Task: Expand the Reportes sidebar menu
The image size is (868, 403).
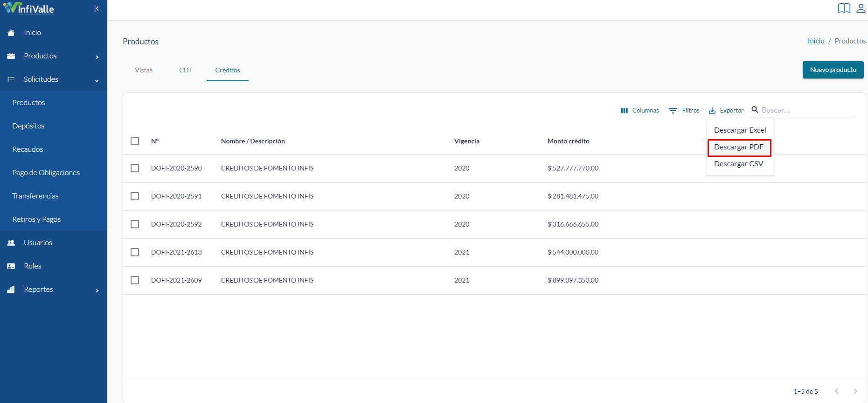Action: [54, 290]
